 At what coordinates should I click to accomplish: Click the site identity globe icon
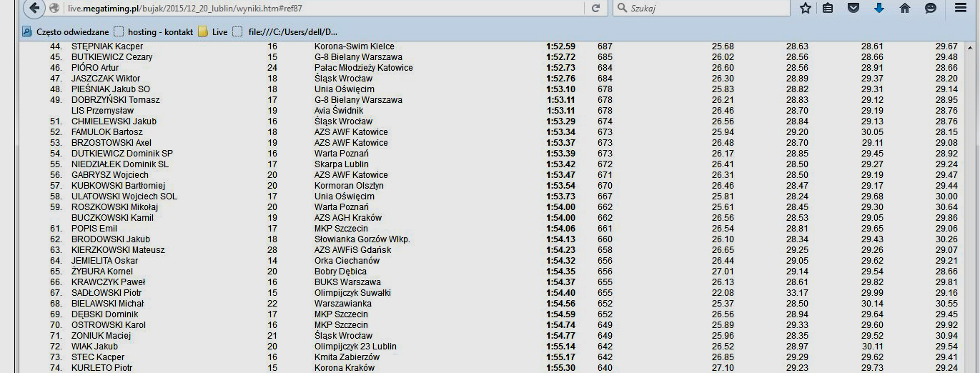(x=54, y=9)
